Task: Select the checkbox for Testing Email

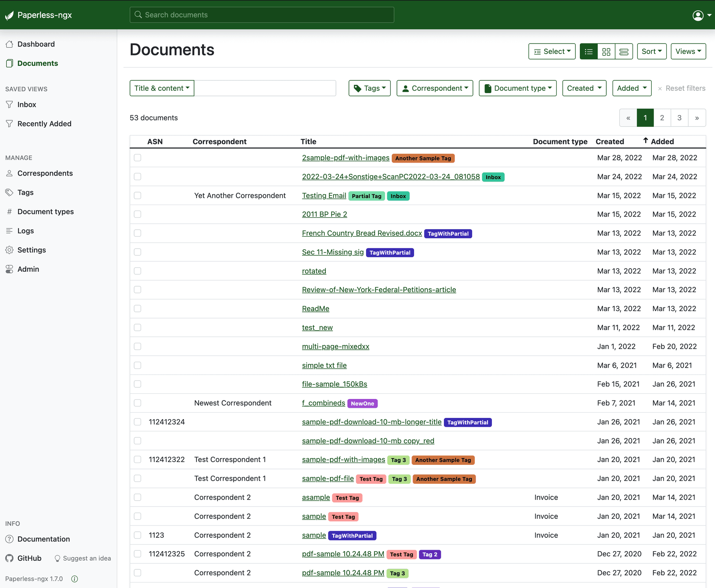Action: coord(137,195)
